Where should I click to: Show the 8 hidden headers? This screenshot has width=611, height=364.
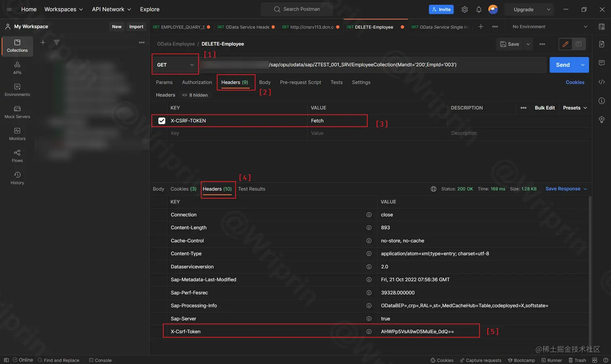tap(195, 95)
